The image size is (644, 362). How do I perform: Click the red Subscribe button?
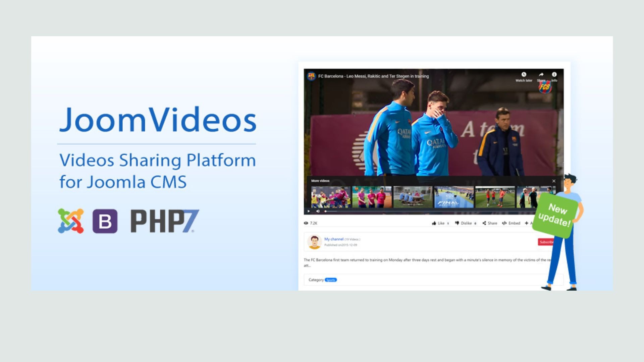point(546,242)
